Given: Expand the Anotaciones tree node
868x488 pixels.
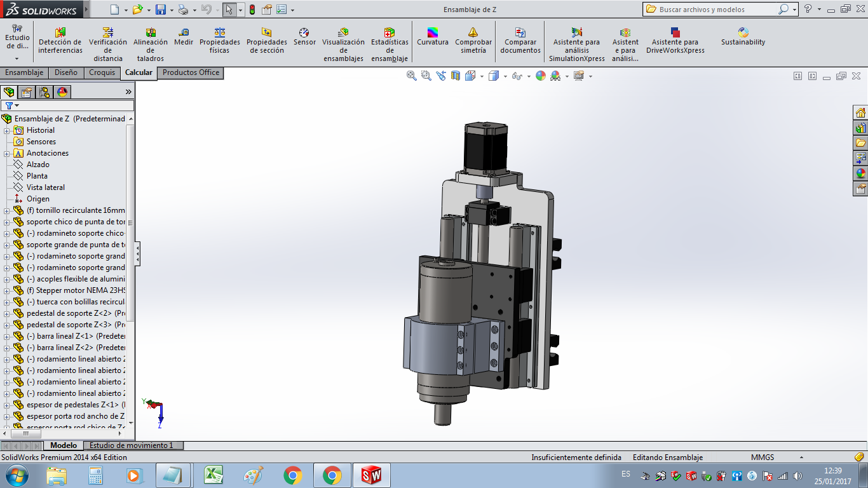Looking at the screenshot, I should (7, 153).
